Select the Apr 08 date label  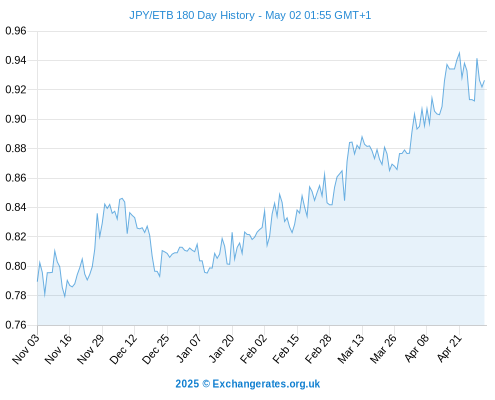point(416,349)
